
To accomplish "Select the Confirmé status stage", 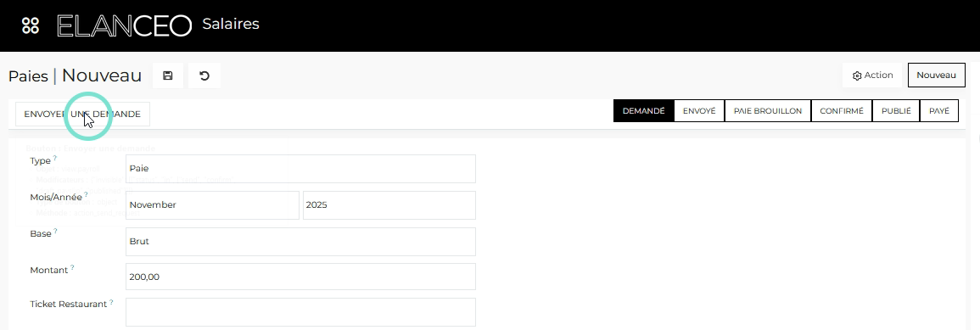I will (x=841, y=111).
